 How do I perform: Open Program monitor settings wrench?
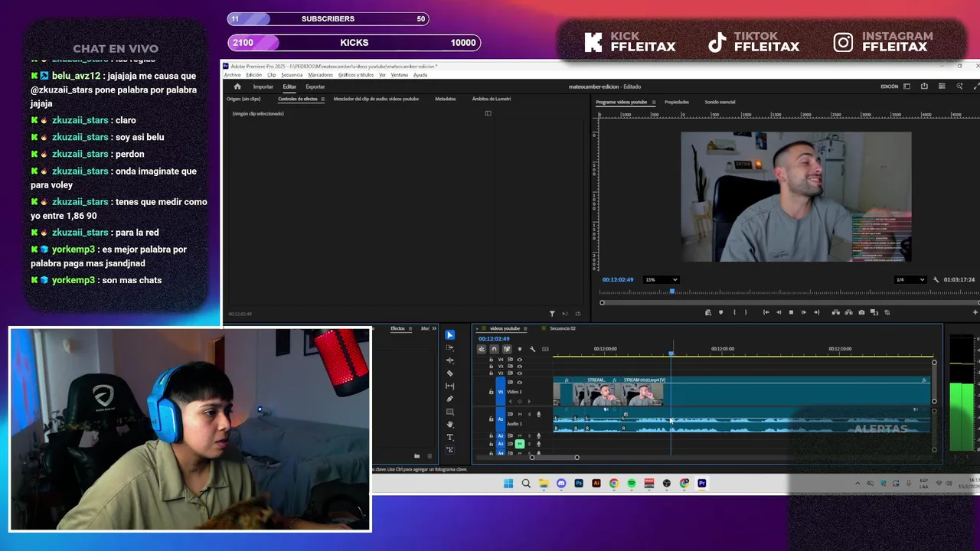[936, 280]
